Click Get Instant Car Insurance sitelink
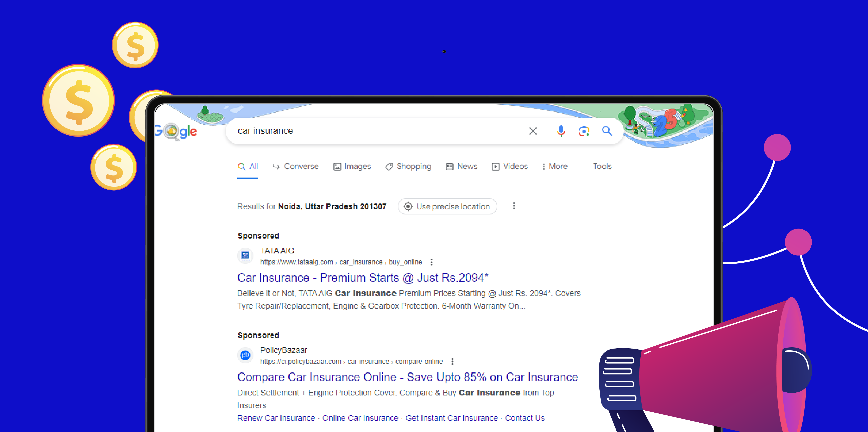The image size is (868, 432). (452, 418)
